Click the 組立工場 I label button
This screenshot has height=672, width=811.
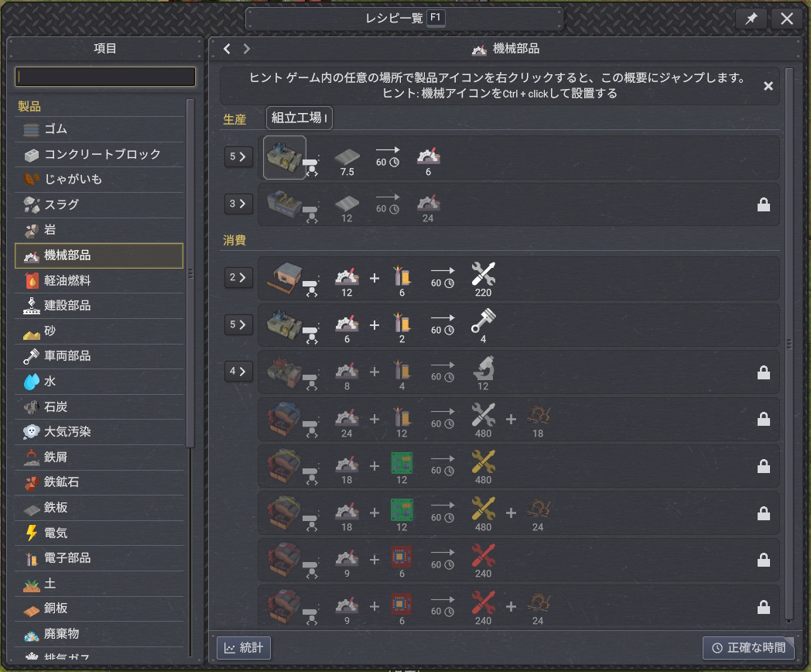tap(299, 118)
